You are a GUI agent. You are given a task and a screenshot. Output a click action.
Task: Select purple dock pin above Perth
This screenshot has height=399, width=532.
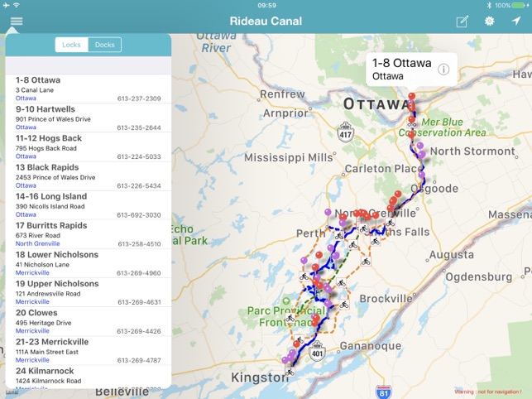pos(328,212)
